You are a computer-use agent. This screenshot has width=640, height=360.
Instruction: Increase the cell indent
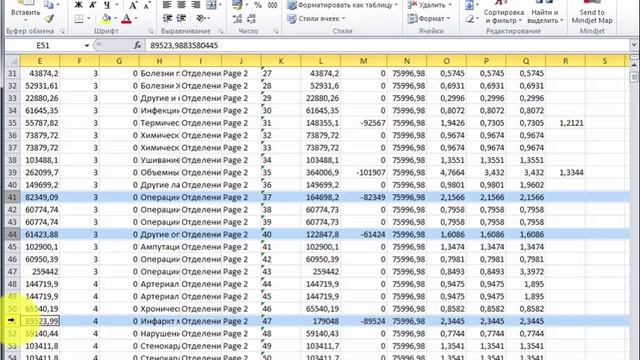(181, 18)
